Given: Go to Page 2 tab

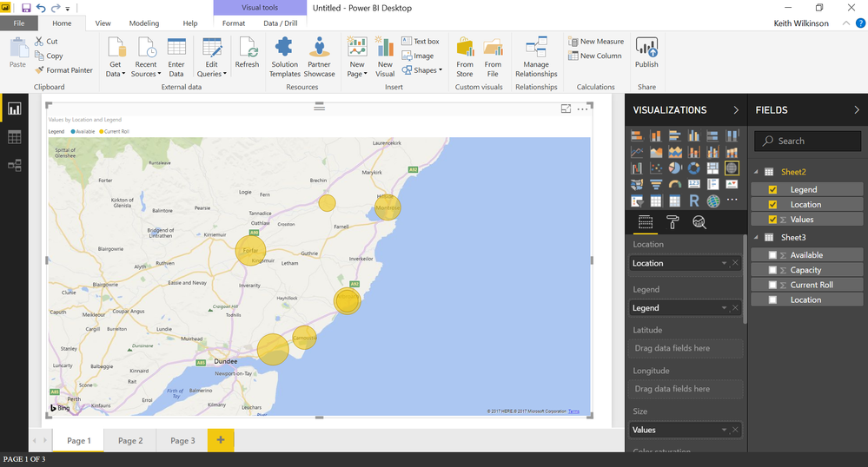Looking at the screenshot, I should click(130, 440).
